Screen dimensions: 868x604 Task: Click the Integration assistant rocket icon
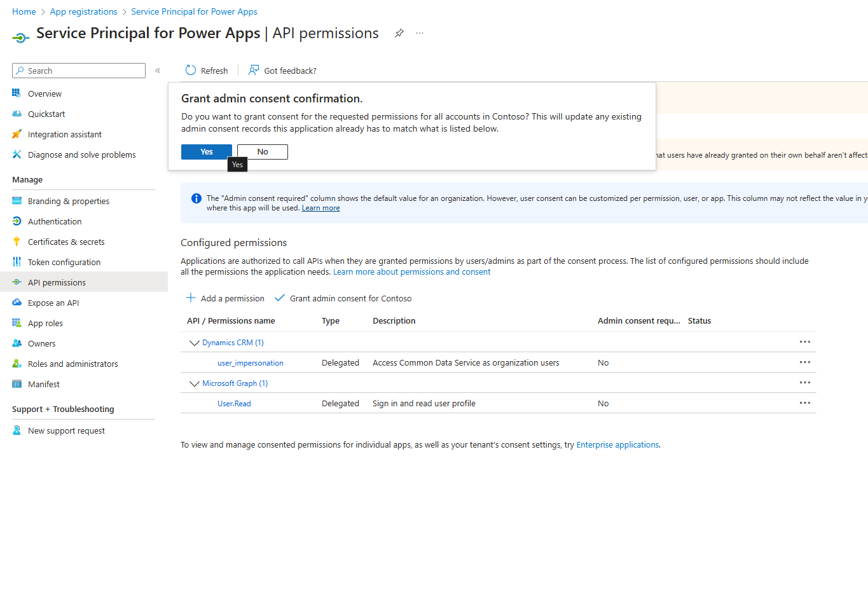coord(17,134)
